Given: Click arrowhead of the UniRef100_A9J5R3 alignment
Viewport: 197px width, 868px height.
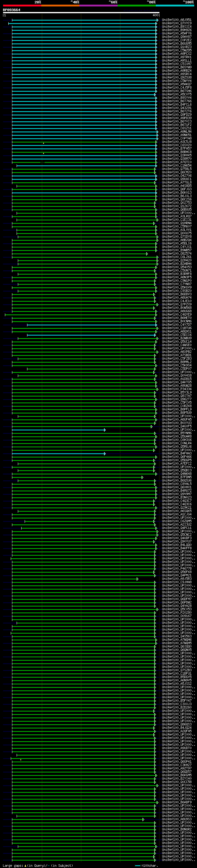Looking at the screenshot, I should (x=137, y=579).
